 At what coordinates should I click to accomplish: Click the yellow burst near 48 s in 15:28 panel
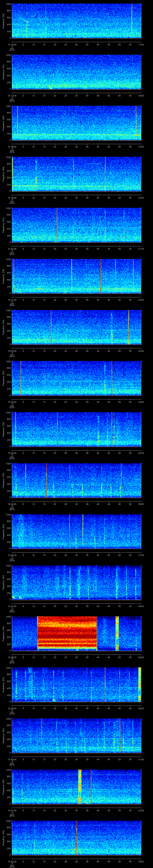(x=117, y=633)
